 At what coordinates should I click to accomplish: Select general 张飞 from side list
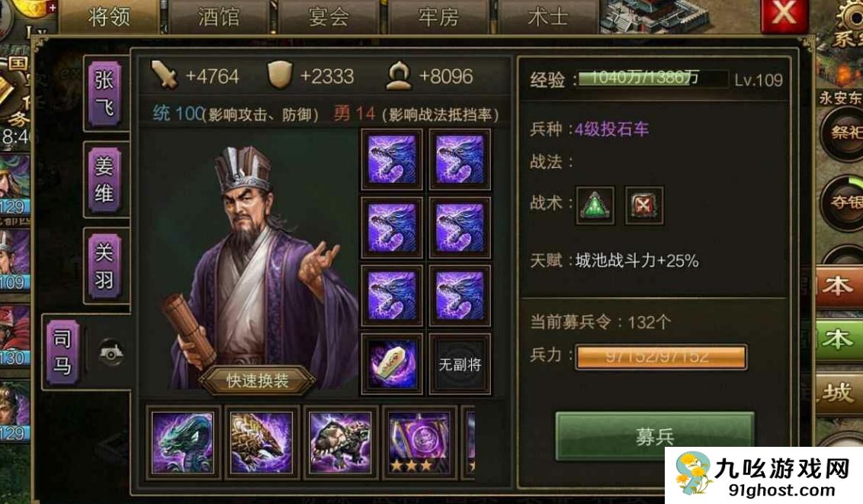[104, 94]
